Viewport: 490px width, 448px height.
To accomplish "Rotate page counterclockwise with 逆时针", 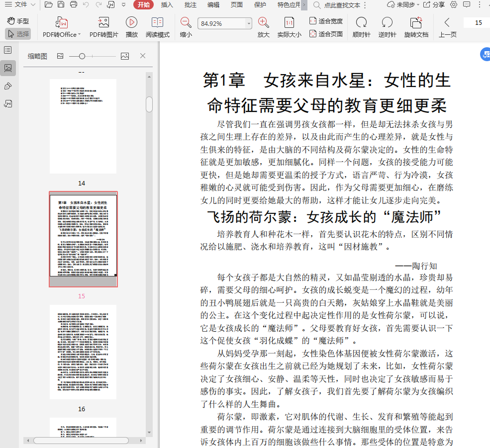I will [x=387, y=22].
